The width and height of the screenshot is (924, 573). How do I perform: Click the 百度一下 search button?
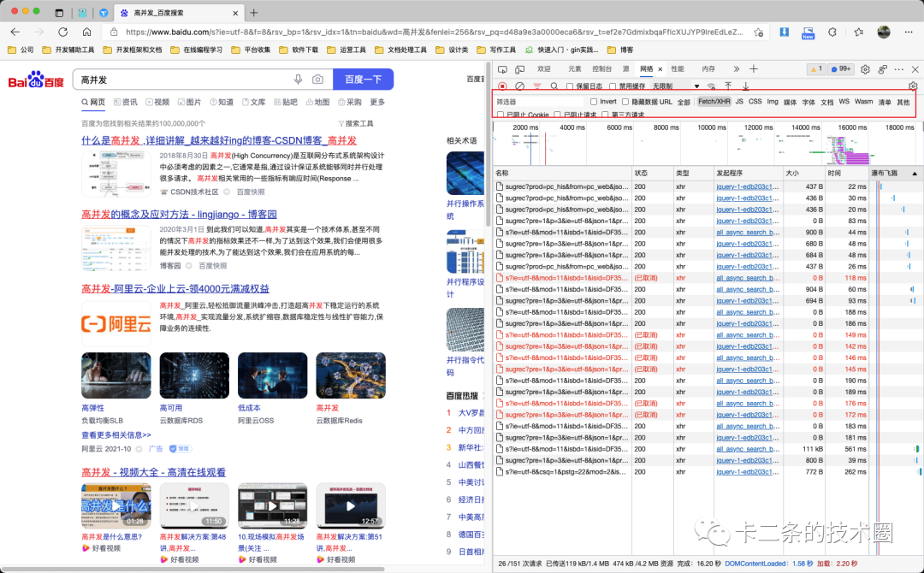(x=363, y=80)
